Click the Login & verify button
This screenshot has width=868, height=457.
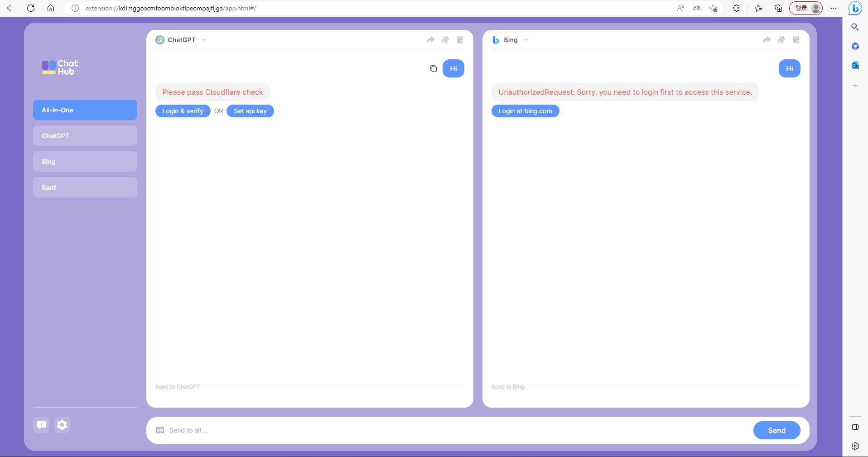click(183, 111)
